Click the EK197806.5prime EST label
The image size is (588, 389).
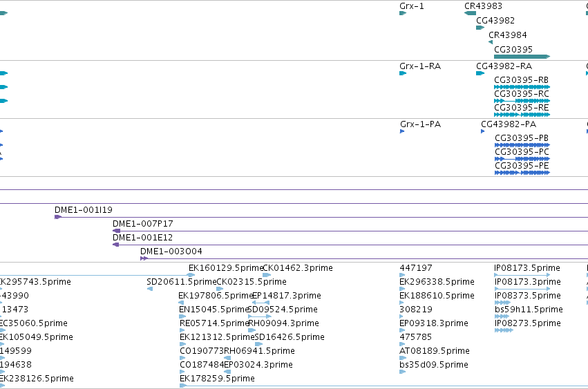click(216, 296)
